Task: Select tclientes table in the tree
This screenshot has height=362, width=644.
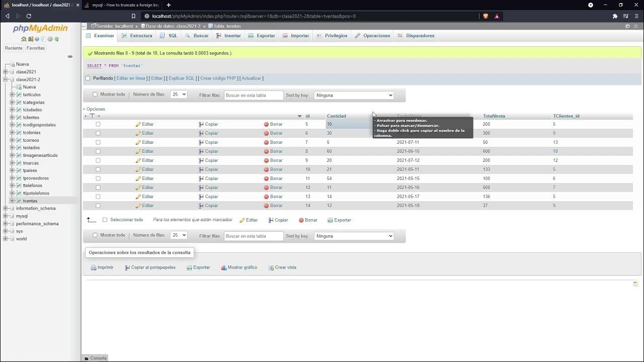Action: coord(31,118)
